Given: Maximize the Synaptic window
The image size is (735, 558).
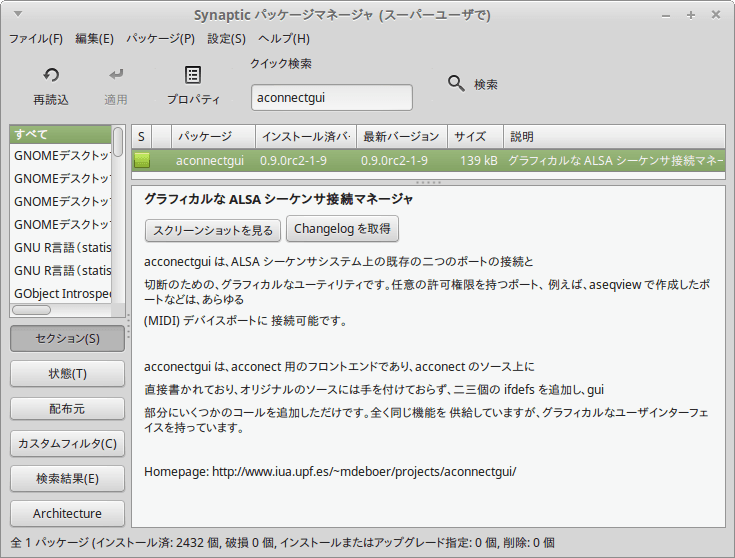Looking at the screenshot, I should pos(691,15).
